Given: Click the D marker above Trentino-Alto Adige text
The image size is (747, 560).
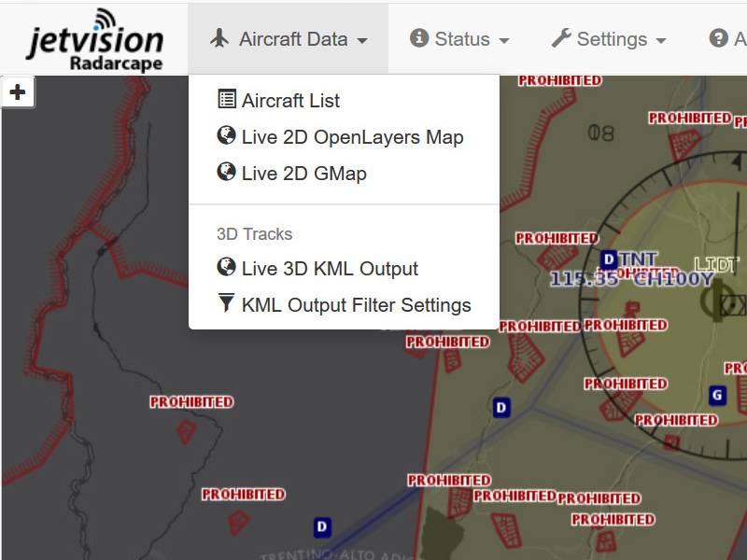Looking at the screenshot, I should click(322, 527).
